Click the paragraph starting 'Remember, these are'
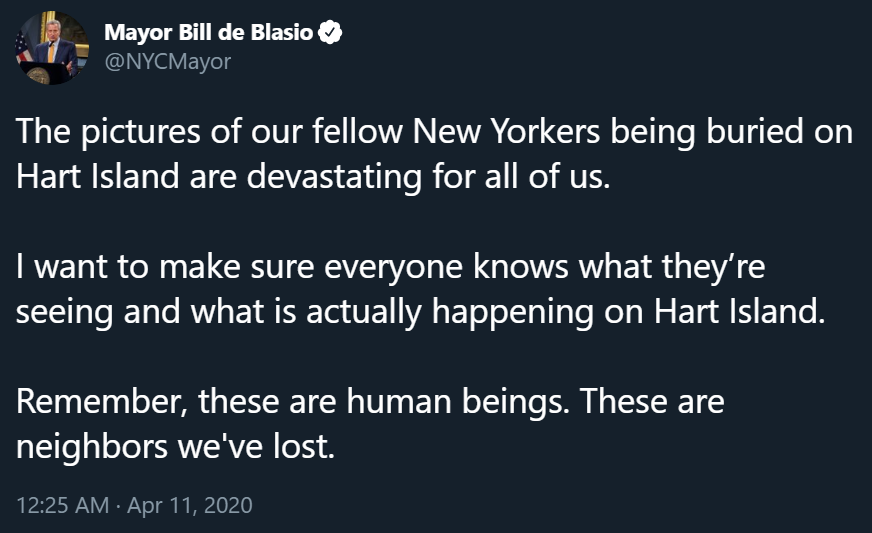Screen dimensions: 872x533 (370, 425)
